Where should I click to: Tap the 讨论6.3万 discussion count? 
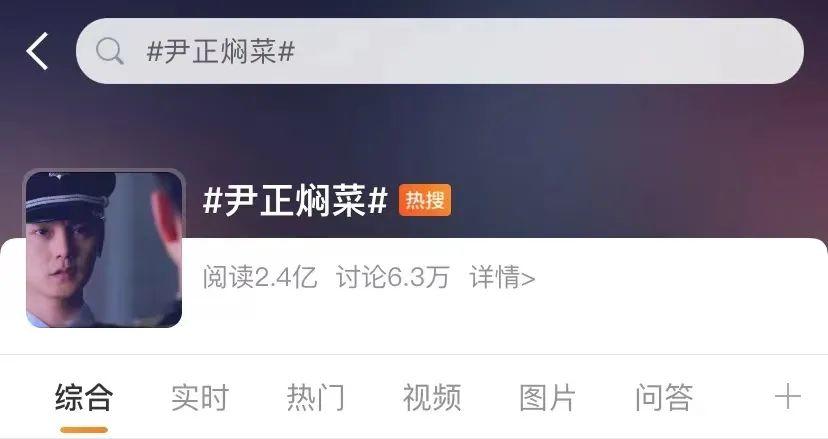pyautogui.click(x=392, y=277)
